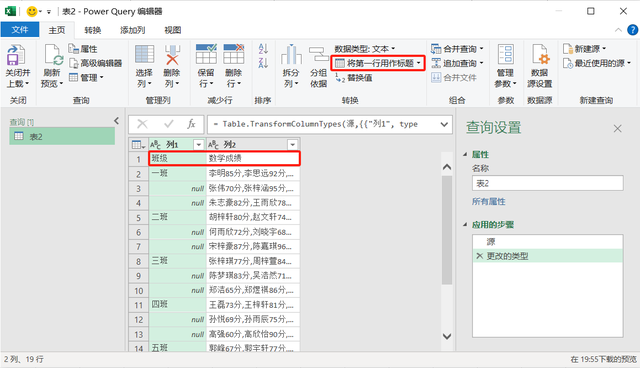The height and width of the screenshot is (368, 640).
Task: Open the 列2 column filter dropdown
Action: pos(292,144)
